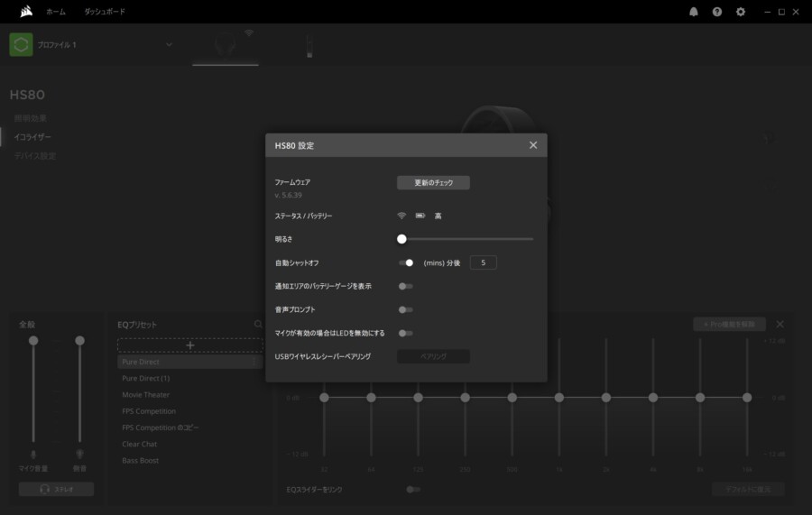Enable 通知エリアのバッテリーゲージを表示 toggle
Image resolution: width=812 pixels, height=515 pixels.
coord(406,286)
